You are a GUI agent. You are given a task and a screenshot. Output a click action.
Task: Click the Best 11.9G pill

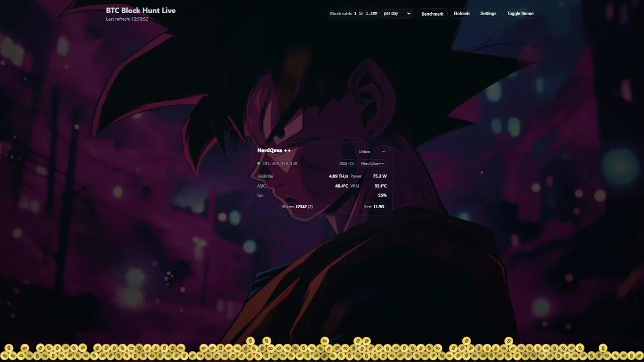tap(374, 207)
